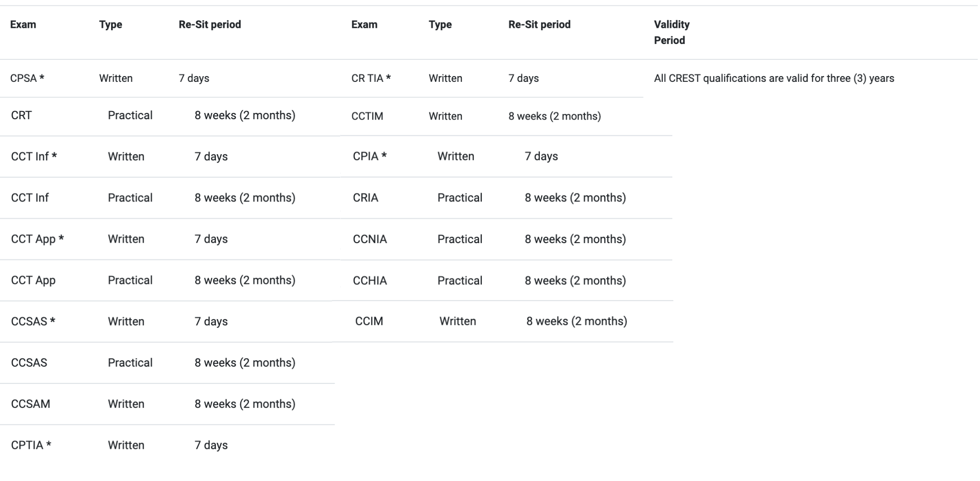Click the Validity Period column header
Viewport: 980px width, 481px height.
(671, 32)
